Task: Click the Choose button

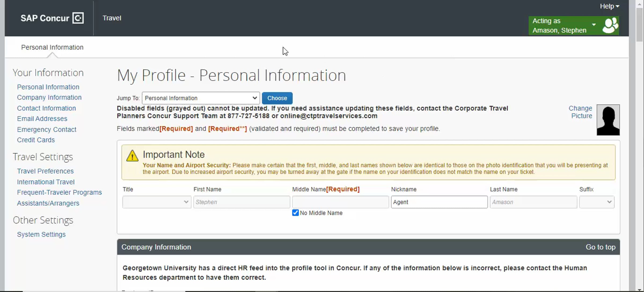Action: coord(277,98)
